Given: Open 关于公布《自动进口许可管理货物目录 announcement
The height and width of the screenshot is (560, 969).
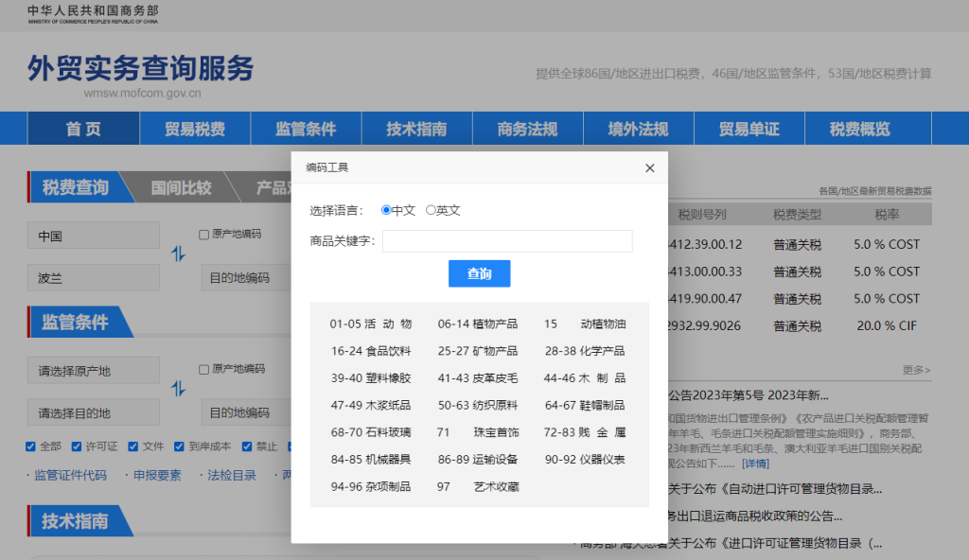Looking at the screenshot, I should click(775, 489).
